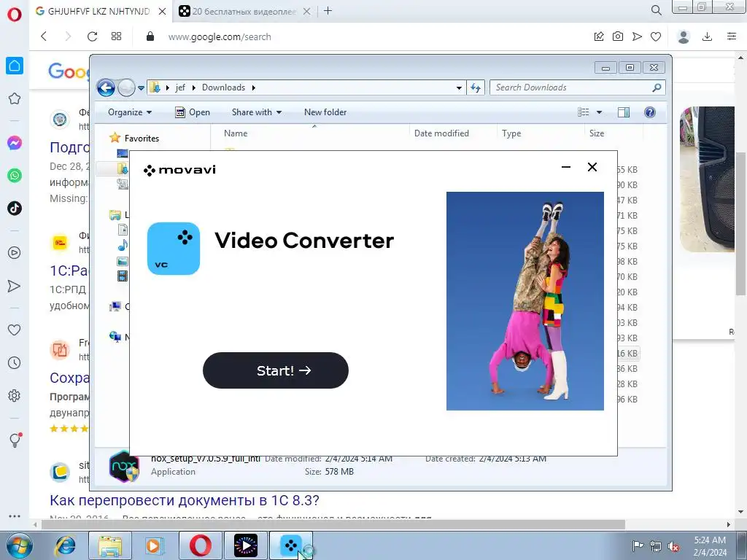747x560 pixels.
Task: Minimize the Movavi installer window
Action: coord(566,167)
